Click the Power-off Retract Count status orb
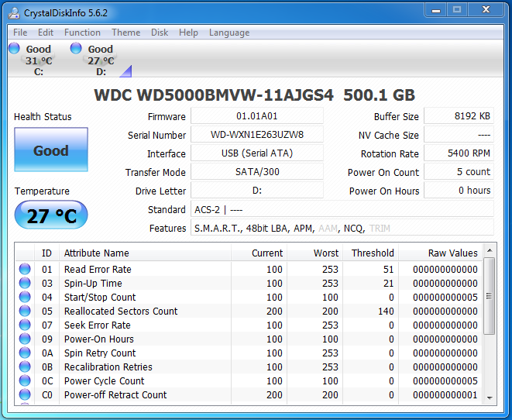This screenshot has height=420, width=512. tap(25, 395)
